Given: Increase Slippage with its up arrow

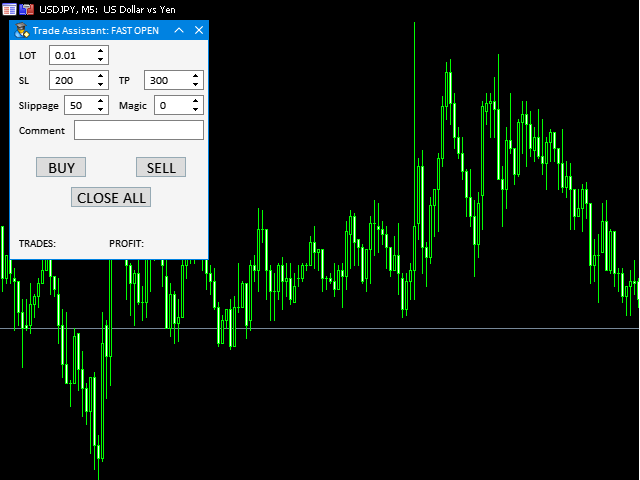Looking at the screenshot, I should (x=100, y=100).
